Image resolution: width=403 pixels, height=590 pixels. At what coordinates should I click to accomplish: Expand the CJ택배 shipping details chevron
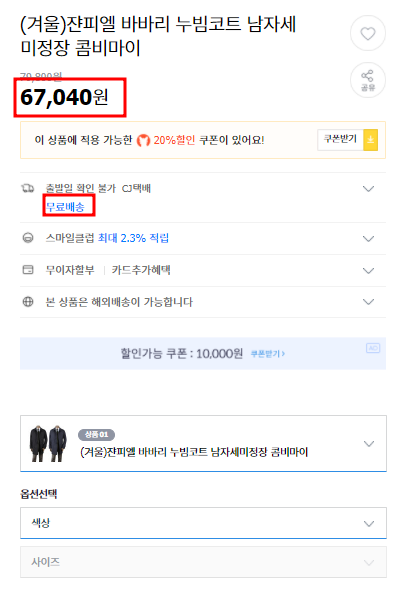coord(368,189)
